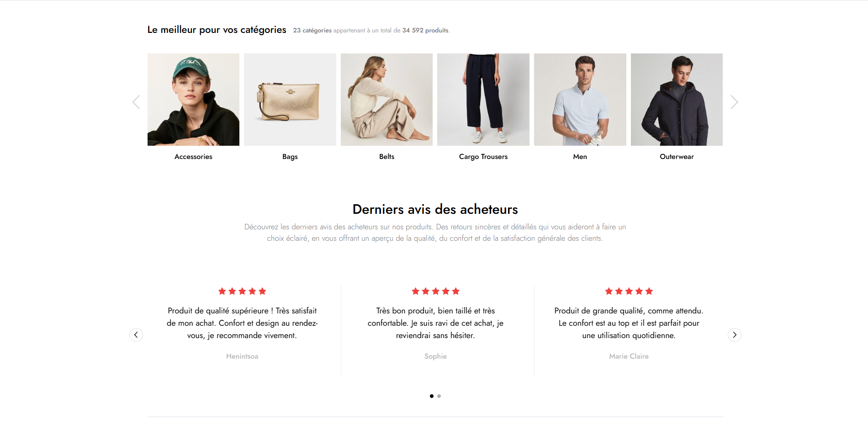868x429 pixels.
Task: Click next review circular arrow button
Action: [735, 335]
